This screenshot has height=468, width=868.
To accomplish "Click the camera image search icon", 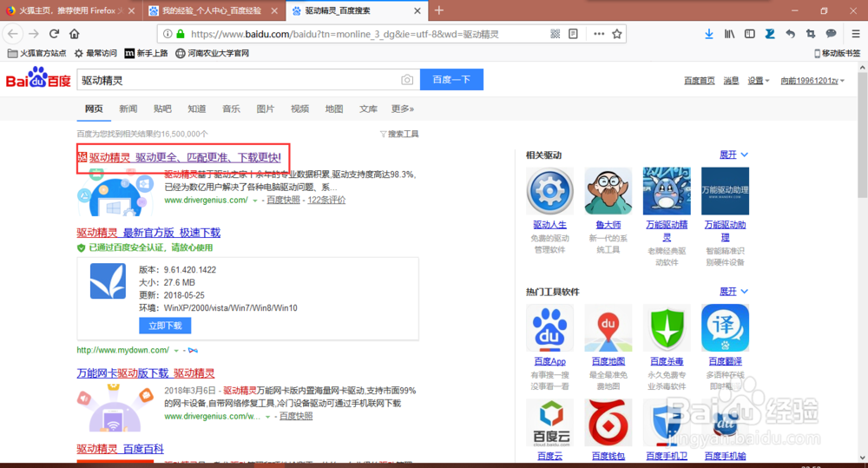I will tap(407, 80).
